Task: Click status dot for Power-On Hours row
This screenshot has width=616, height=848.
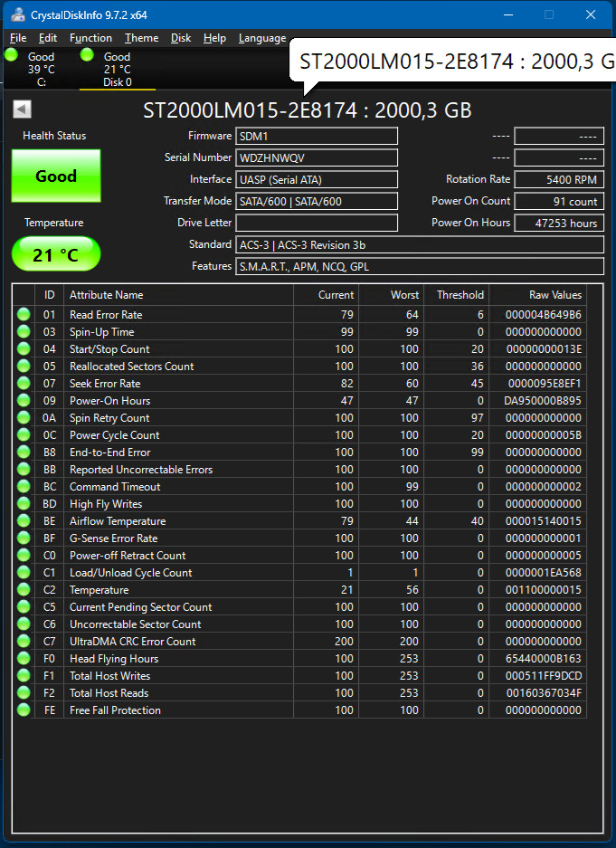Action: (24, 401)
